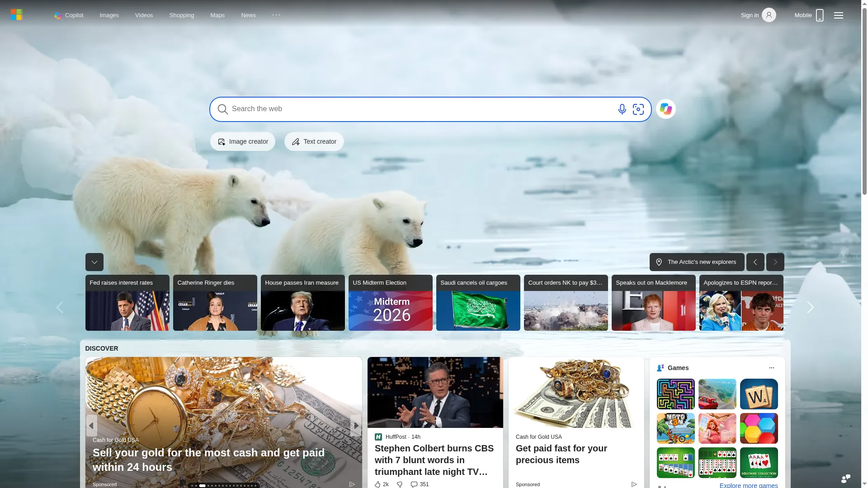Show next background image
Viewport: 868px width, 488px height.
click(x=775, y=262)
